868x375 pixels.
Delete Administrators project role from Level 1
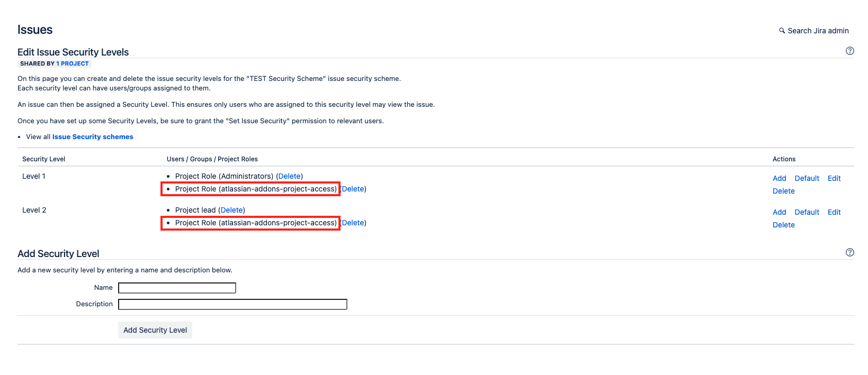coord(290,176)
